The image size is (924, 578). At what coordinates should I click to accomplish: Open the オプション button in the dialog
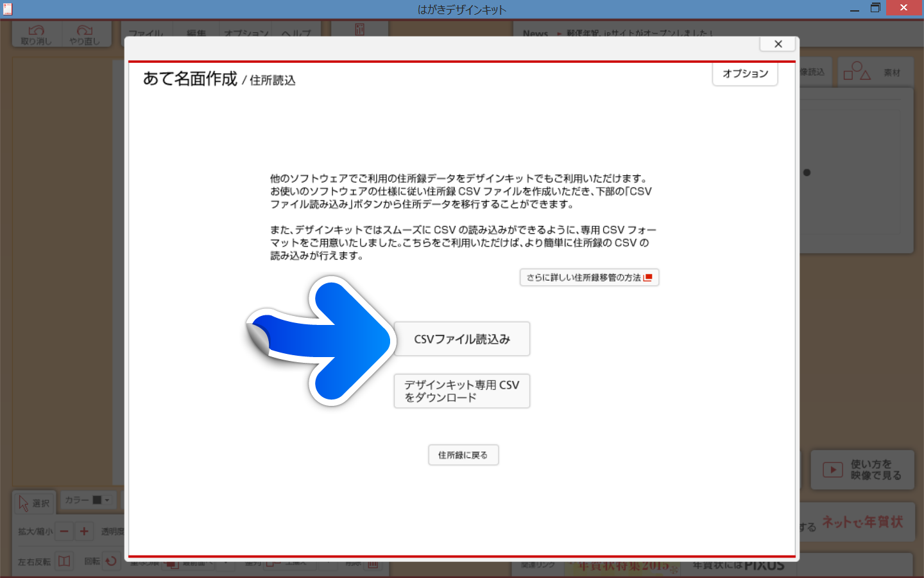pos(744,74)
